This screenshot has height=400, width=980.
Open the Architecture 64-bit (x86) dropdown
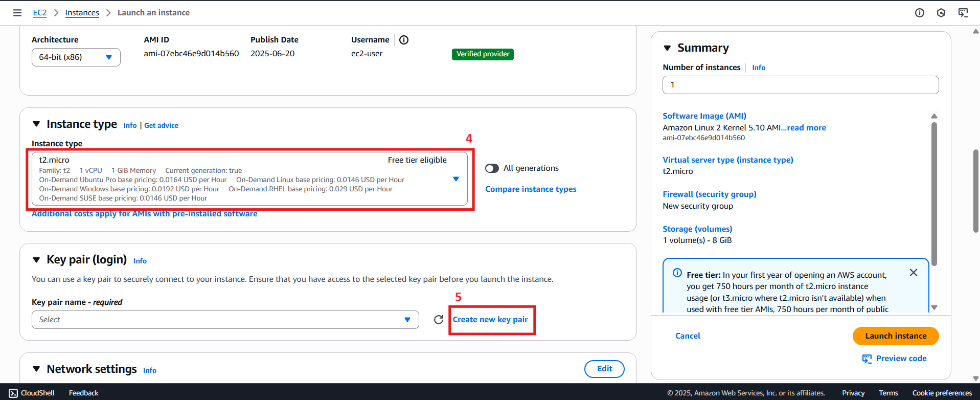pos(76,57)
